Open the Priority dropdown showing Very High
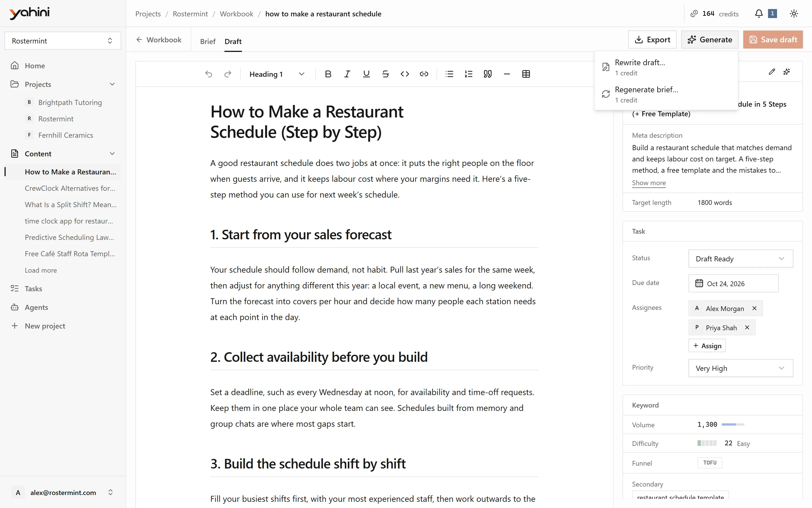Image resolution: width=812 pixels, height=508 pixels. (x=741, y=368)
